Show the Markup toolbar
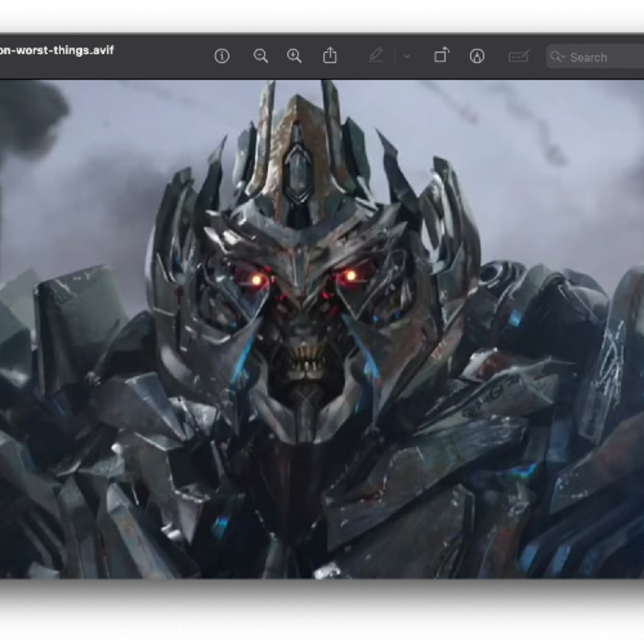 tap(476, 56)
